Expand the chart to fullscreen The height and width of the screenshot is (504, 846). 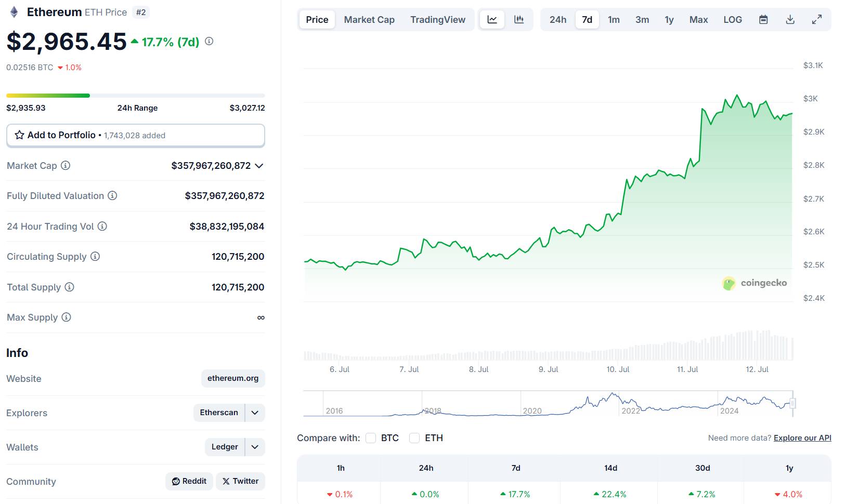(x=817, y=20)
